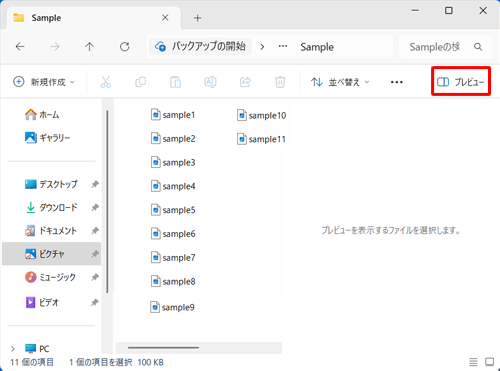Click the Sampleの検索 search box
The image size is (500, 371).
click(x=445, y=47)
